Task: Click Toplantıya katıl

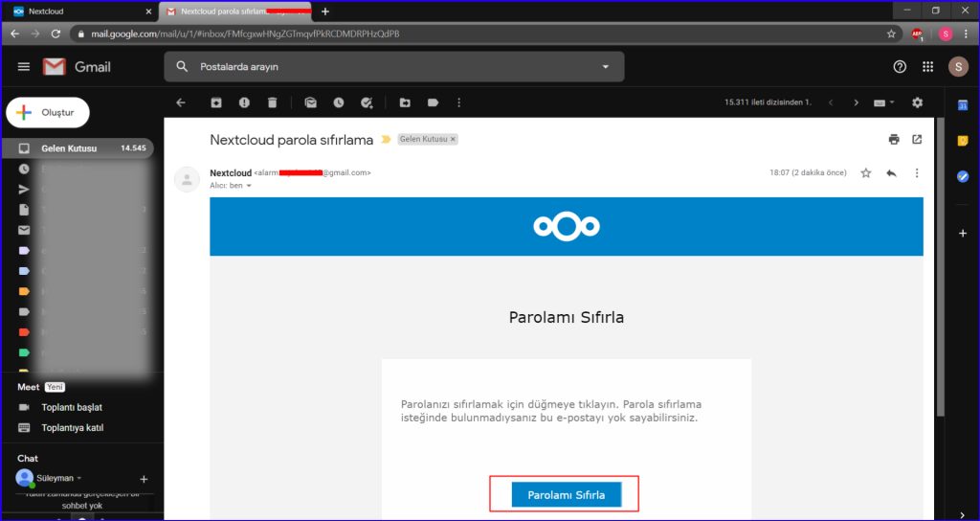Action: coord(73,428)
